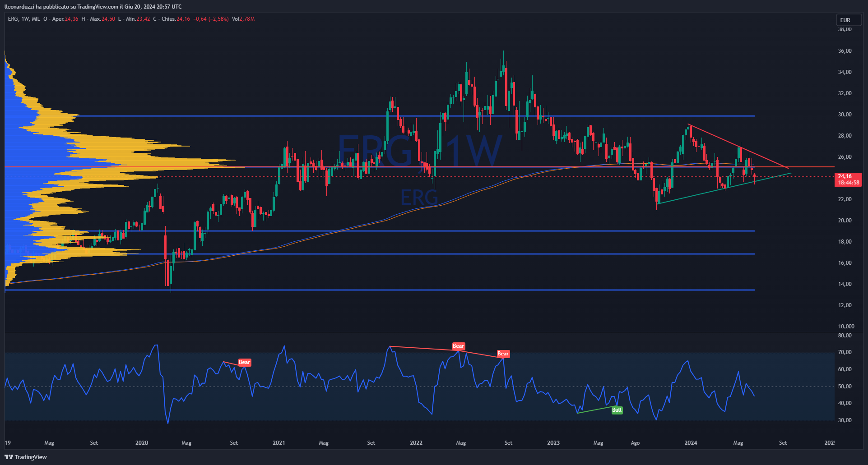Click the 14,00 price axis label
Image resolution: width=868 pixels, height=465 pixels.
click(845, 284)
